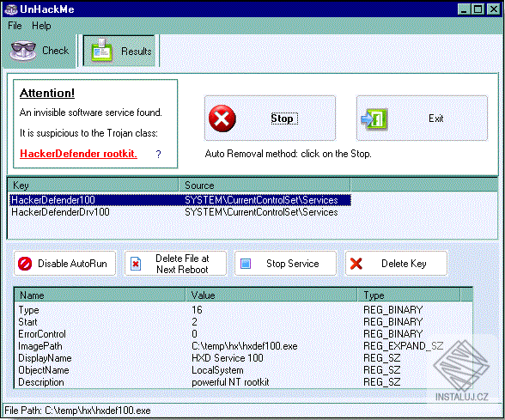
Task: Click Delete File at Next Reboot text
Action: [x=182, y=264]
